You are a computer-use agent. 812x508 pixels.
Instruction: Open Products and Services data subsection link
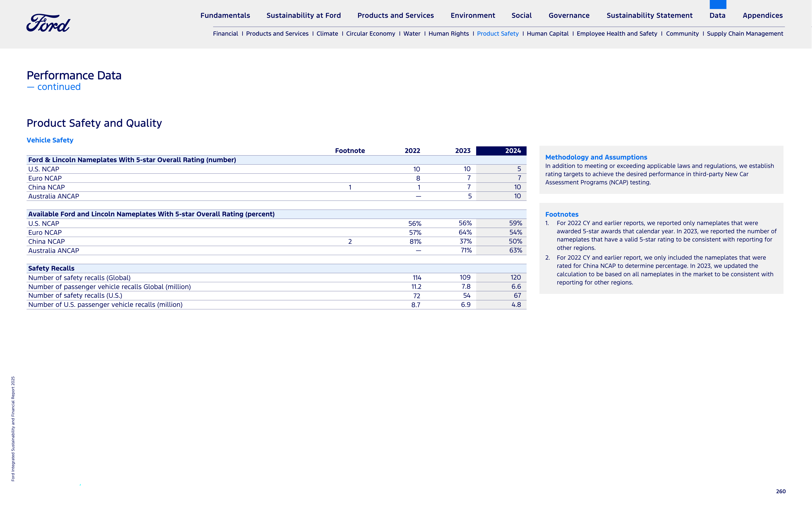pos(277,34)
